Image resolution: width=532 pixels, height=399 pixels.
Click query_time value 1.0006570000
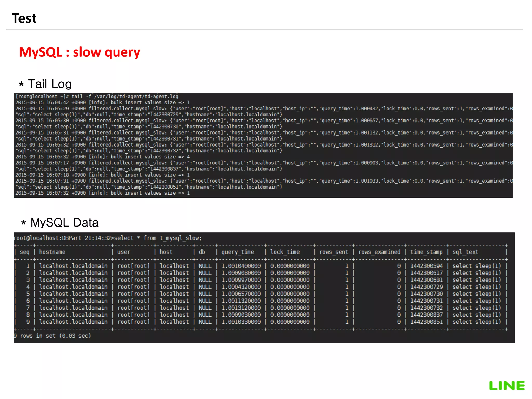241,294
